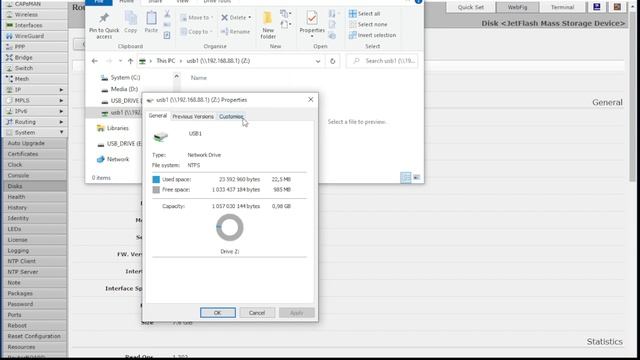
Task: Click Pin to Quick access icon
Action: 104,18
